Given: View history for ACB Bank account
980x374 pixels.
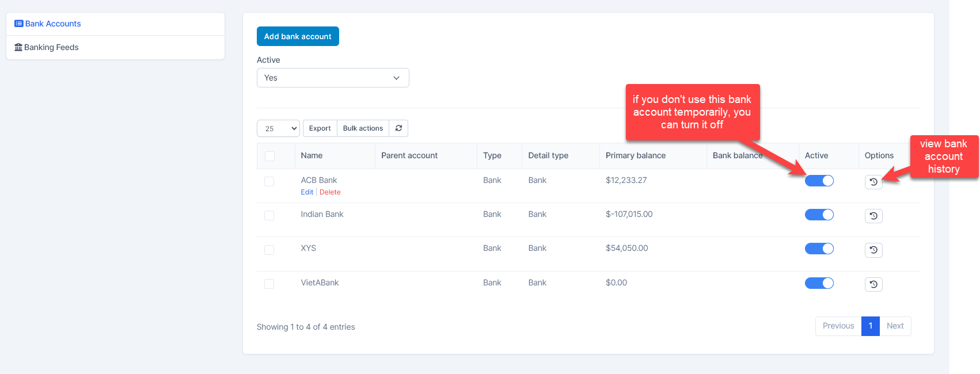Looking at the screenshot, I should (873, 182).
